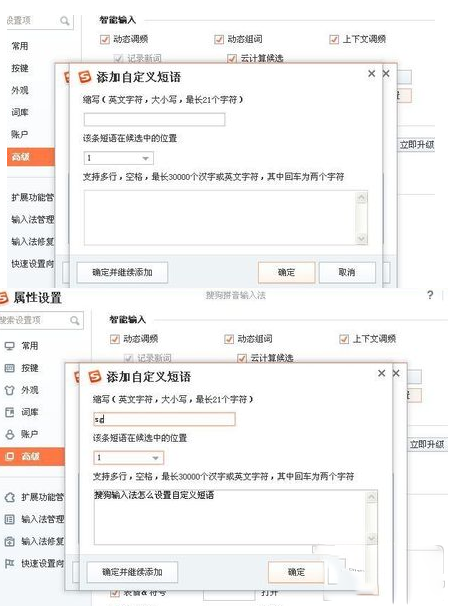Toggle 上下文调频 checkbox in the 属性设置 window

(343, 339)
